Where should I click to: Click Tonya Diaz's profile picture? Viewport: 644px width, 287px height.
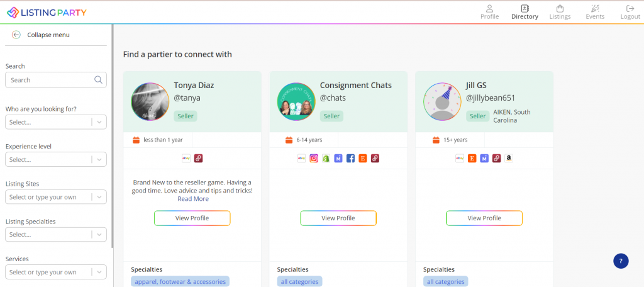150,101
